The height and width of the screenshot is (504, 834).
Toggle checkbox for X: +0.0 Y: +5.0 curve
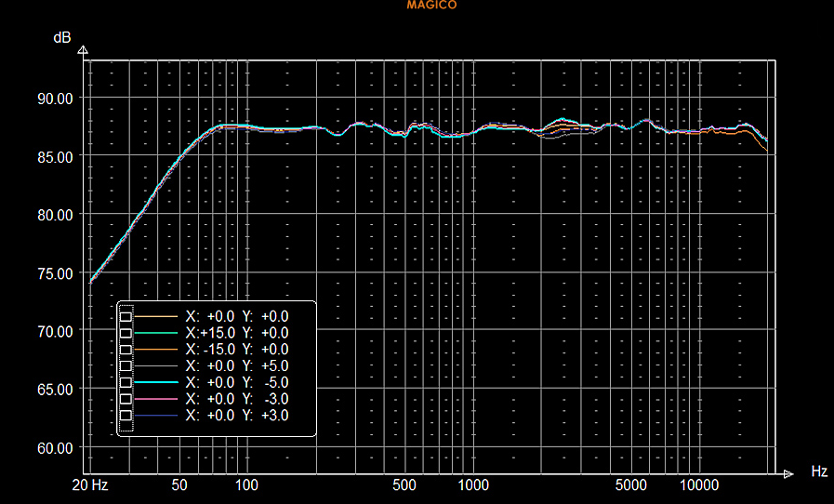click(x=126, y=366)
